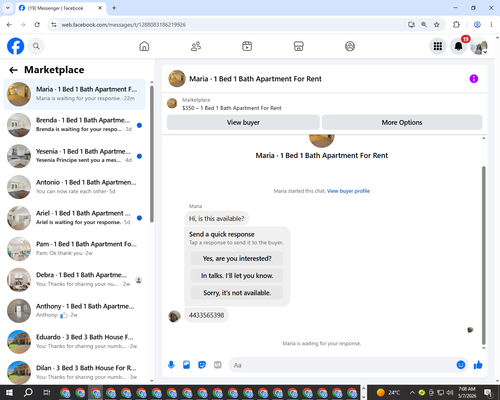Open Brenda's conversation in the list
This screenshot has width=500, height=400.
(x=74, y=125)
